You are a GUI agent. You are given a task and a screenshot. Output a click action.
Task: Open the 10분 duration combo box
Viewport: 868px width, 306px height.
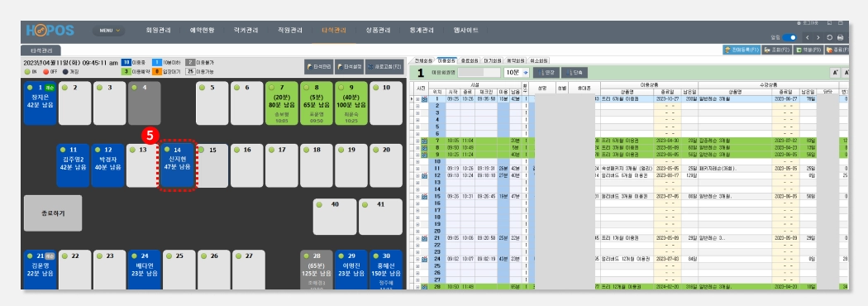pos(517,73)
